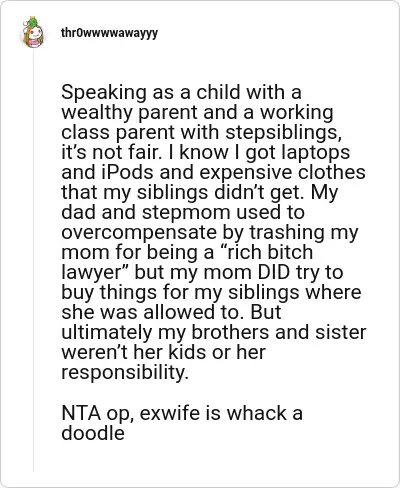The height and width of the screenshot is (488, 400).
Task: Open thr0wwwwawayyy's avatar icon
Action: click(33, 33)
